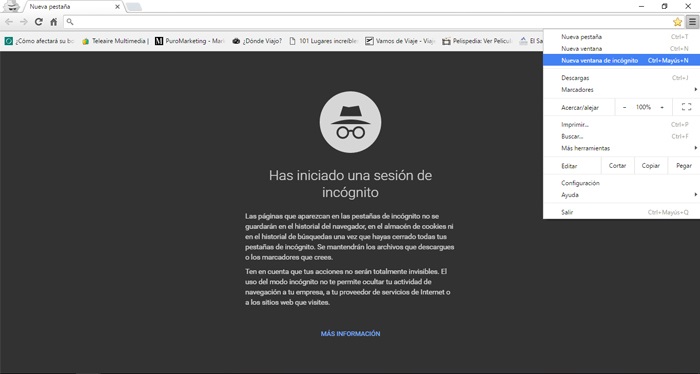This screenshot has width=700, height=374.
Task: Focus the address bar search field
Action: point(368,22)
